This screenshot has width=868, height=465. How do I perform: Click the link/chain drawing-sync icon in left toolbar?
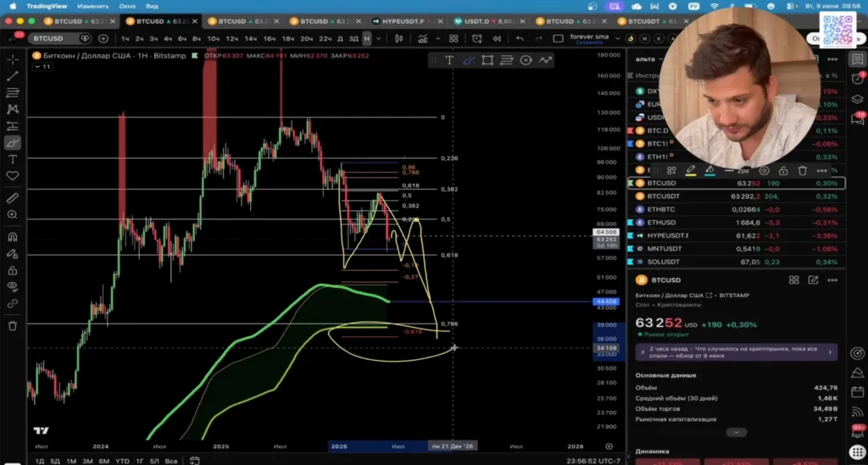coord(12,303)
